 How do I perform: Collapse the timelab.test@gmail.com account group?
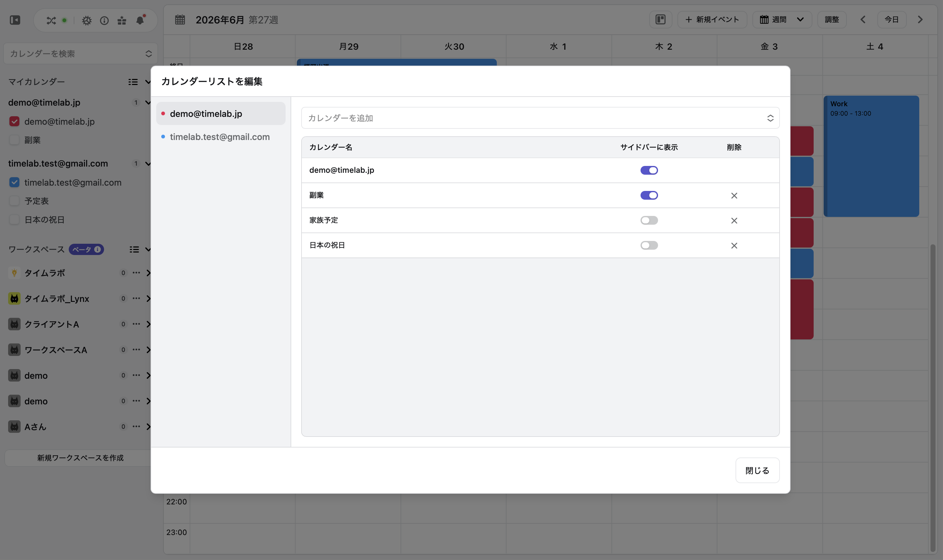tap(148, 163)
